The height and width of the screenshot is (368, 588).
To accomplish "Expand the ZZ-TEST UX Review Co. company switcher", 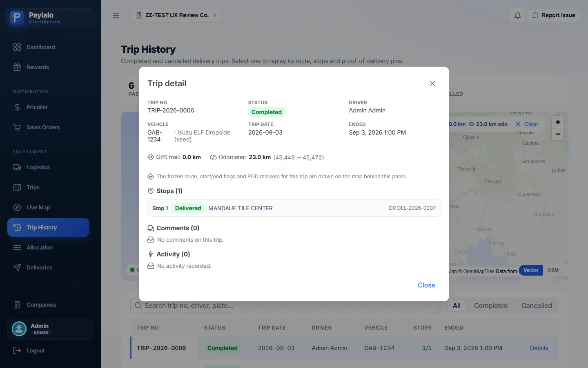I will [176, 16].
